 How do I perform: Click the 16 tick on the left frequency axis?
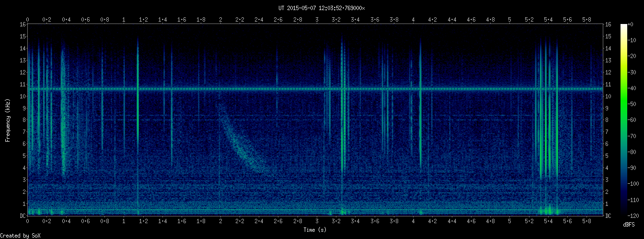click(x=22, y=24)
